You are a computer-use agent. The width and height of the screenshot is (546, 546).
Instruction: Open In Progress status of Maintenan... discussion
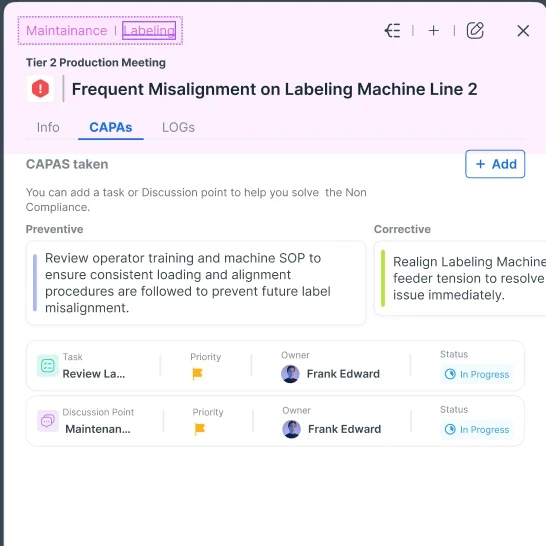(476, 429)
